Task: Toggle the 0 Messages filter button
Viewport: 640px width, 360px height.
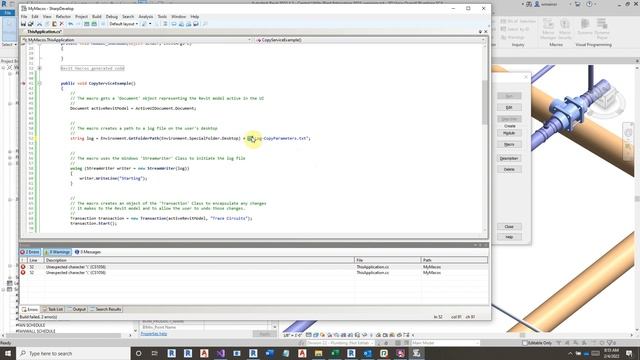Action: point(87,252)
